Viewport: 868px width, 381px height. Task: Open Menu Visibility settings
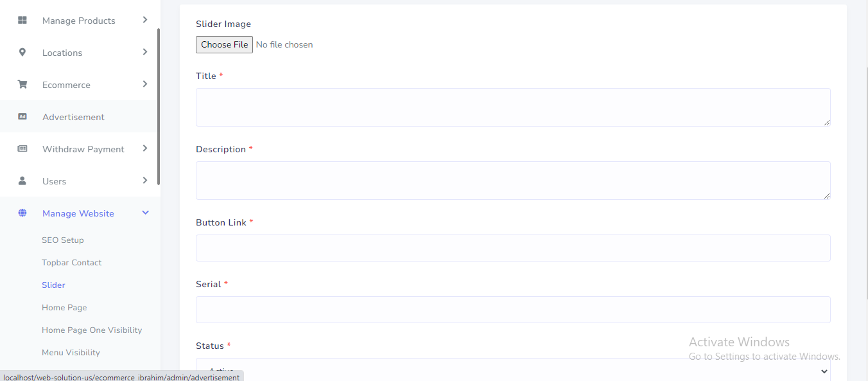[x=71, y=353]
